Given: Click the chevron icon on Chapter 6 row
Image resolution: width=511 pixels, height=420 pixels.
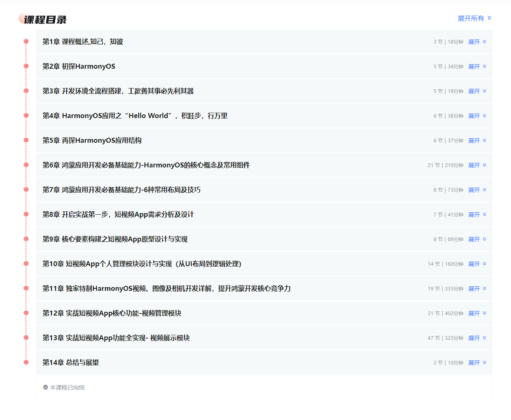Looking at the screenshot, I should 484,165.
